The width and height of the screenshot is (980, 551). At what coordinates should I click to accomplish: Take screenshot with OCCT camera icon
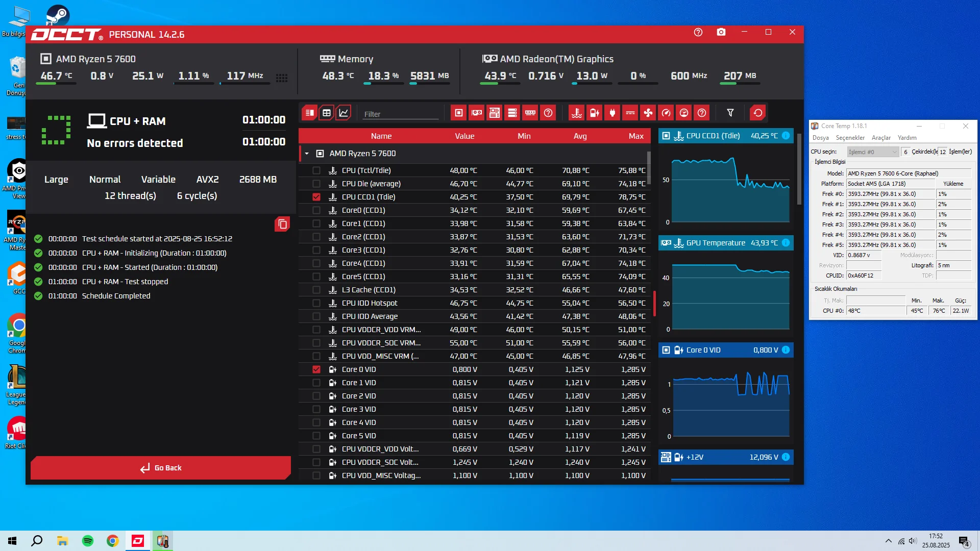point(721,32)
